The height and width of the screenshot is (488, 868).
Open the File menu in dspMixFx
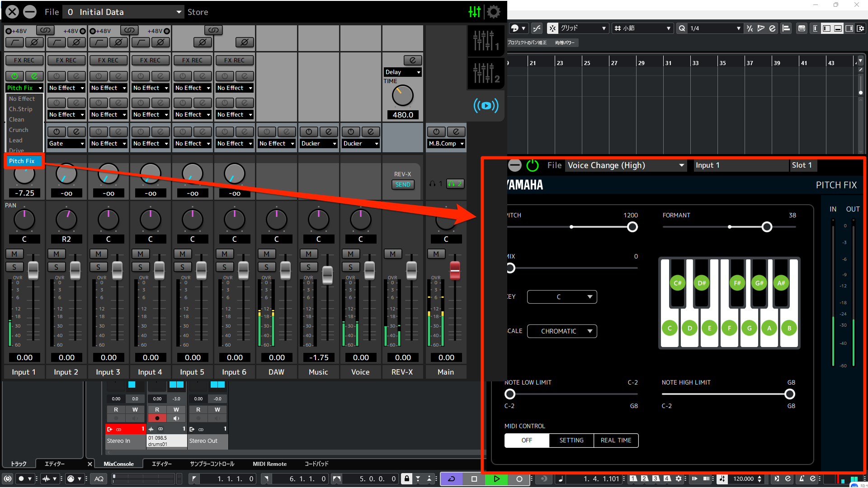click(x=52, y=12)
